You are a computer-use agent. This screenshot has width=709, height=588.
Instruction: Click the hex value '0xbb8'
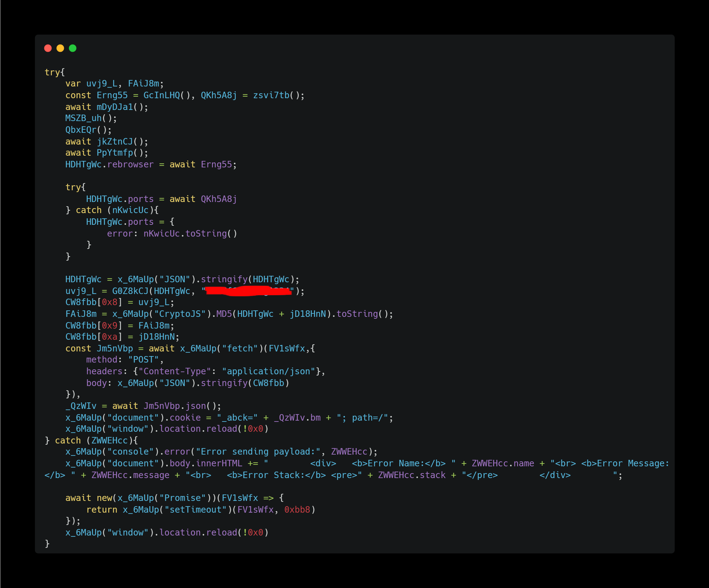(x=297, y=510)
